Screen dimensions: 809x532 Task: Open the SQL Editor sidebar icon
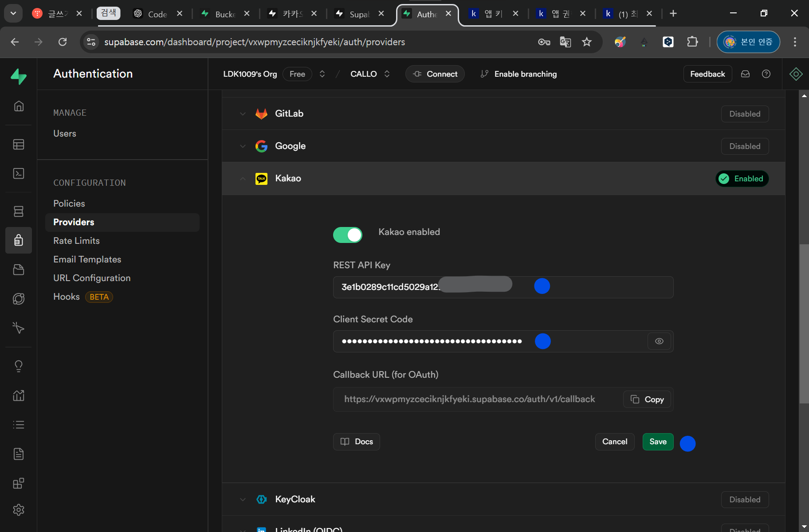[19, 173]
